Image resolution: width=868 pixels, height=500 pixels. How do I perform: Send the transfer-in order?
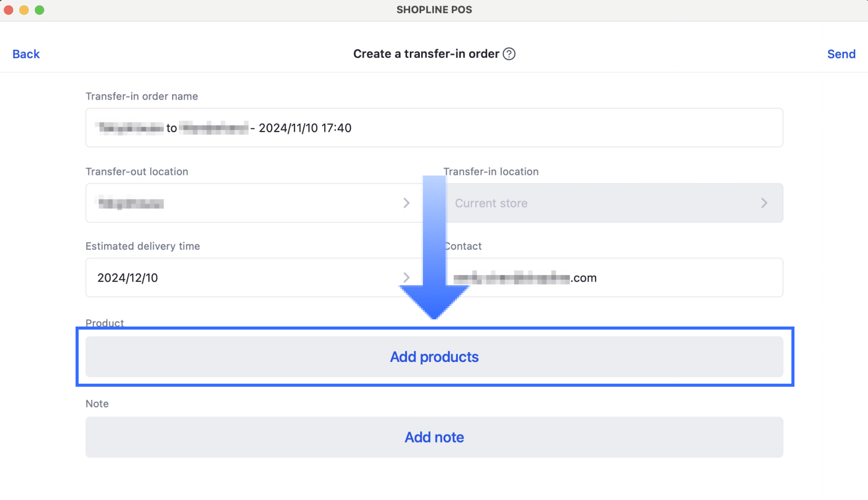[841, 54]
